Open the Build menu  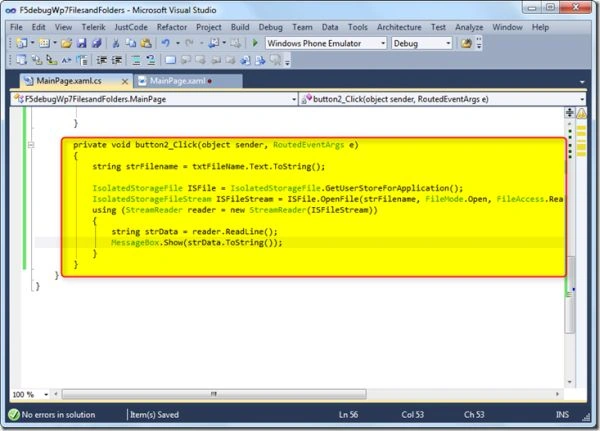(240, 27)
